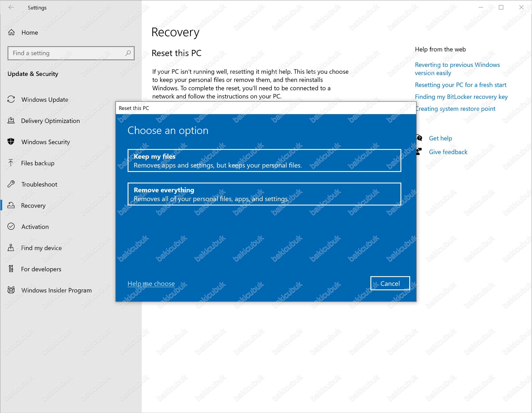Go to Find my device
This screenshot has height=413, width=532.
coord(42,248)
